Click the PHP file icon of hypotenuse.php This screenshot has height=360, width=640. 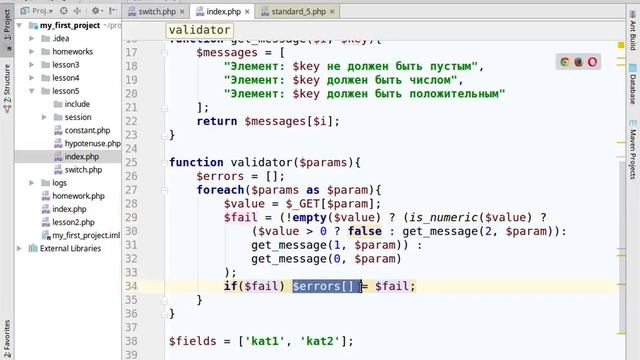point(58,143)
